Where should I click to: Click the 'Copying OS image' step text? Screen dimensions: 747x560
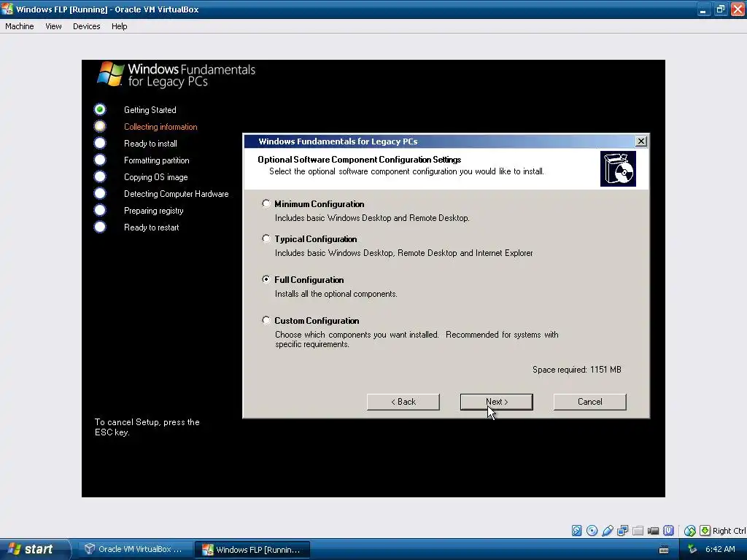pyautogui.click(x=156, y=177)
